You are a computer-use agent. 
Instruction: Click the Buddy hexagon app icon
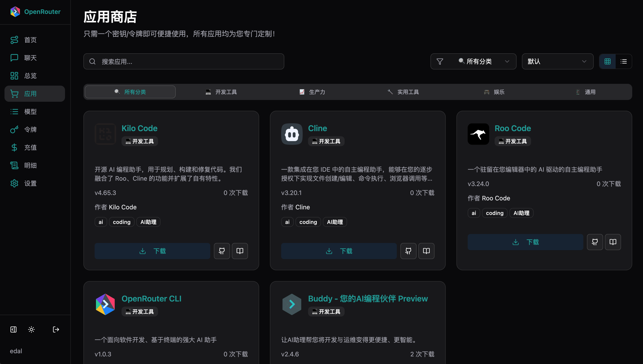click(x=292, y=304)
